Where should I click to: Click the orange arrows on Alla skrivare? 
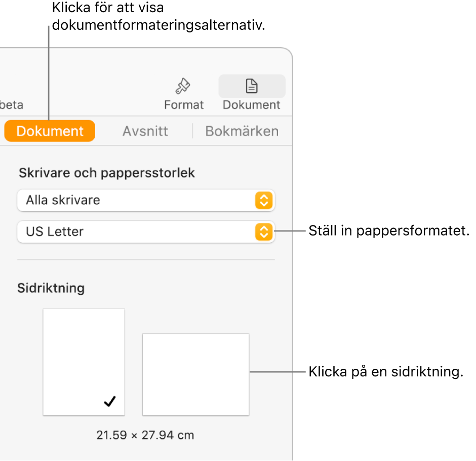pos(263,201)
